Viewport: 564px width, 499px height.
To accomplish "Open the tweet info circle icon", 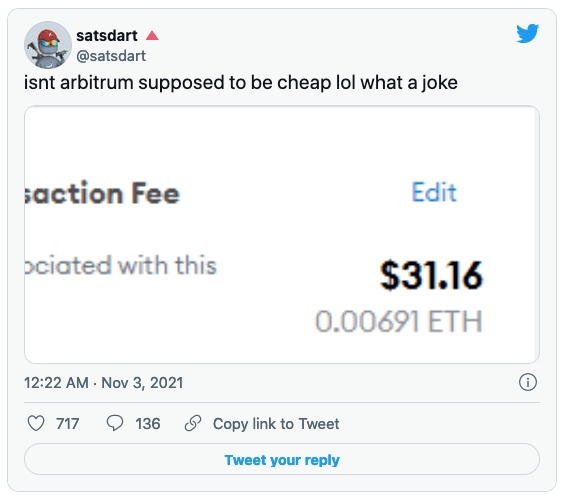I will [528, 382].
